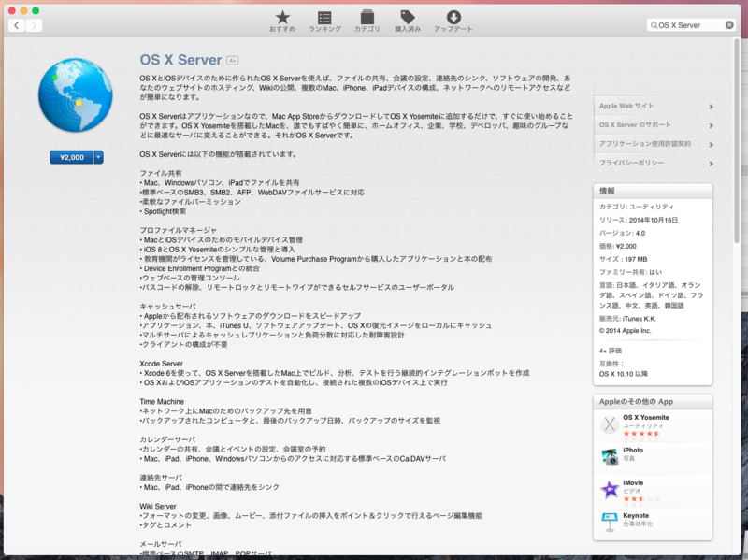The width and height of the screenshot is (748, 560).
Task: Click the magnifier icon in search field
Action: [654, 25]
